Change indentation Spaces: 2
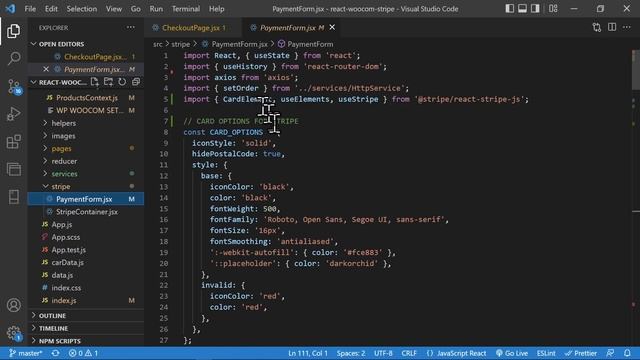 tap(351, 353)
